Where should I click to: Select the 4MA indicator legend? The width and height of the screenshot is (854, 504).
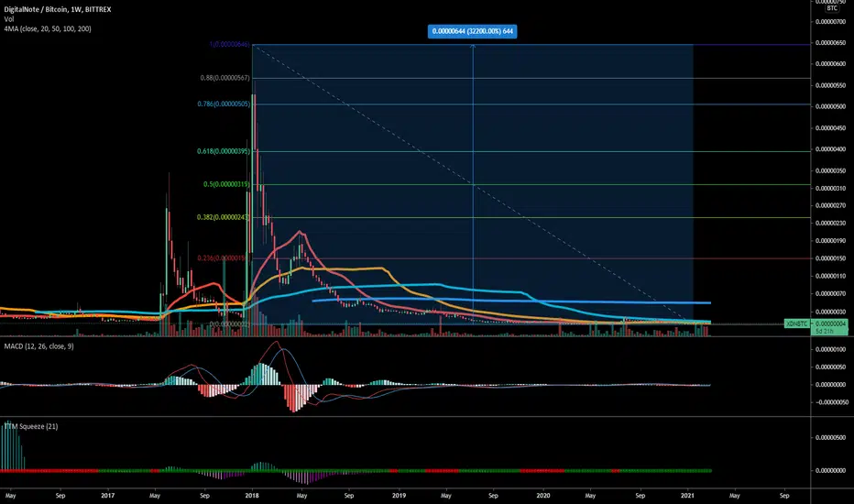click(x=48, y=29)
